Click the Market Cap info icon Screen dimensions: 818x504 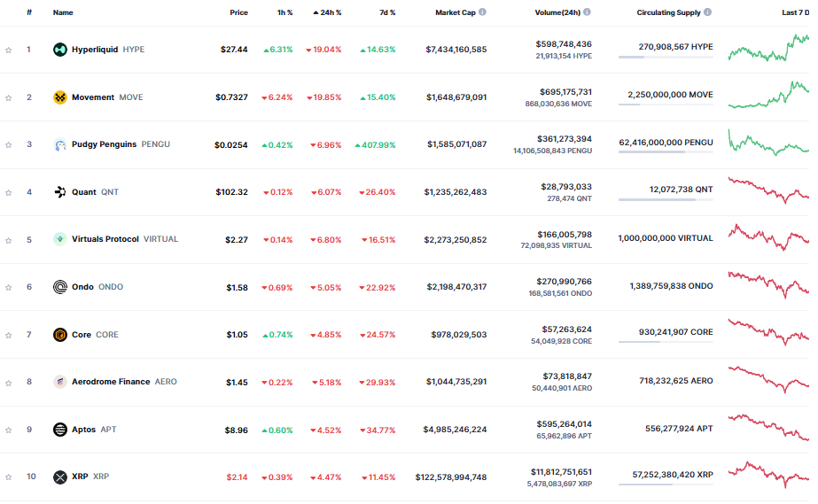tap(482, 12)
